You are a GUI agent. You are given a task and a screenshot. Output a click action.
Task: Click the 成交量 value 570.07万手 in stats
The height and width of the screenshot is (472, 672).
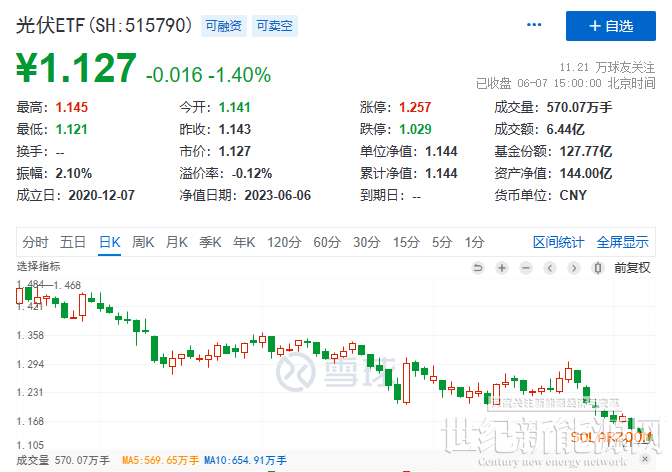(579, 107)
